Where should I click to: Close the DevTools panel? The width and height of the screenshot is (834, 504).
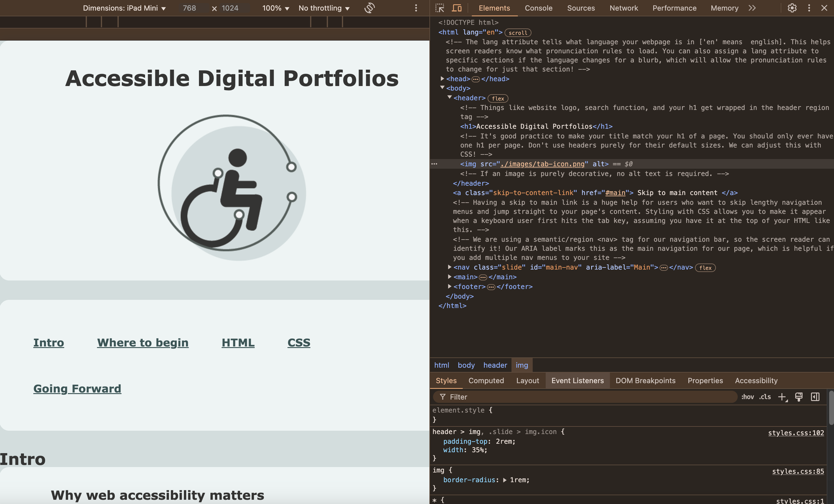[x=824, y=8]
